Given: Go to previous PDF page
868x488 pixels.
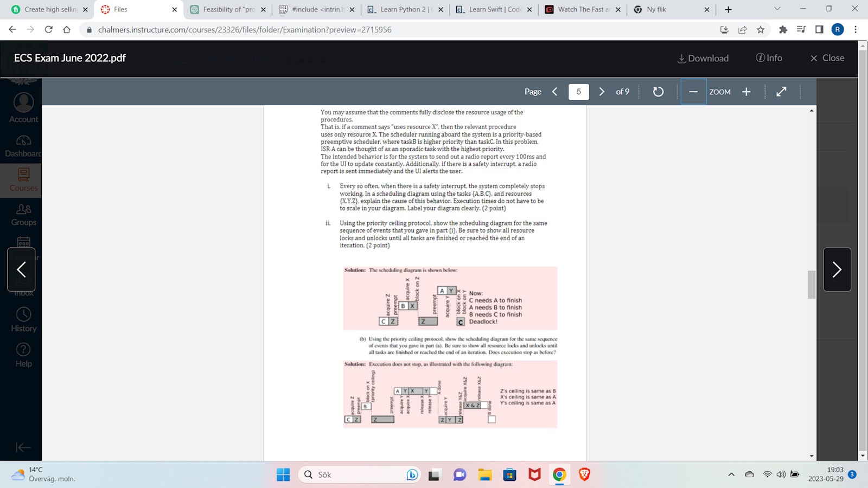Looking at the screenshot, I should [x=554, y=92].
